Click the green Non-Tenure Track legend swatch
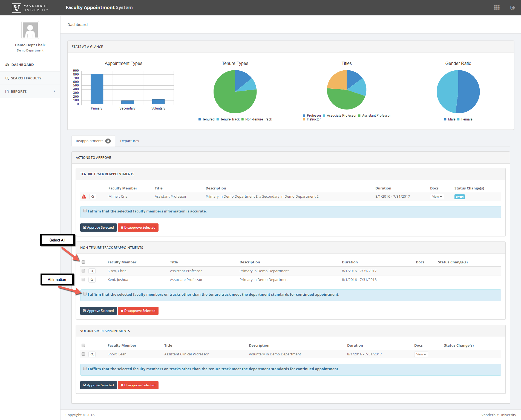The height and width of the screenshot is (420, 521). [243, 119]
